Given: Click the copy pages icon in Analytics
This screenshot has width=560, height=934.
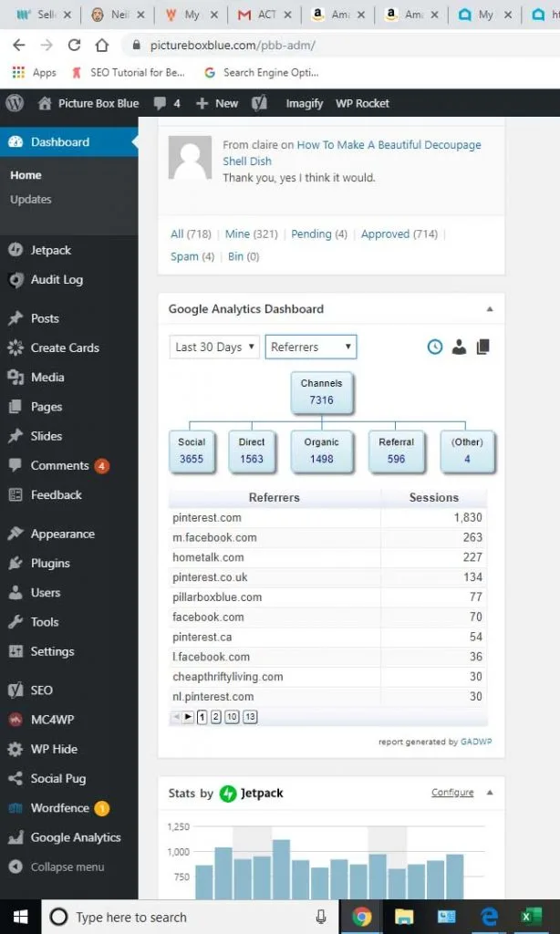Looking at the screenshot, I should point(482,347).
